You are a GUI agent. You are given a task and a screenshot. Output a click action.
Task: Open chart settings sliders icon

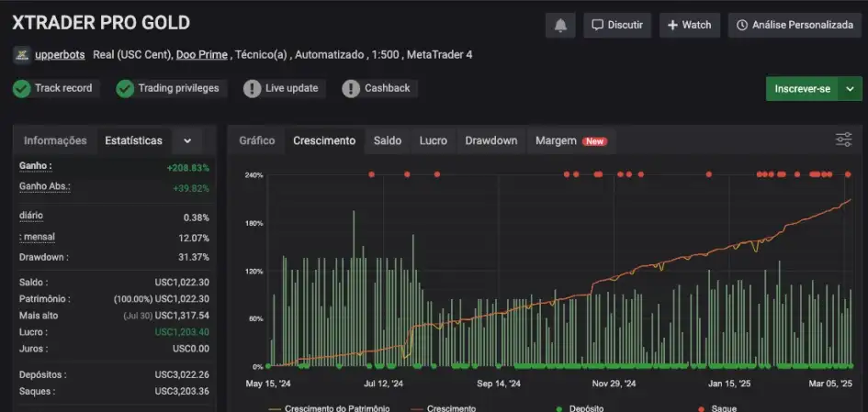click(843, 139)
